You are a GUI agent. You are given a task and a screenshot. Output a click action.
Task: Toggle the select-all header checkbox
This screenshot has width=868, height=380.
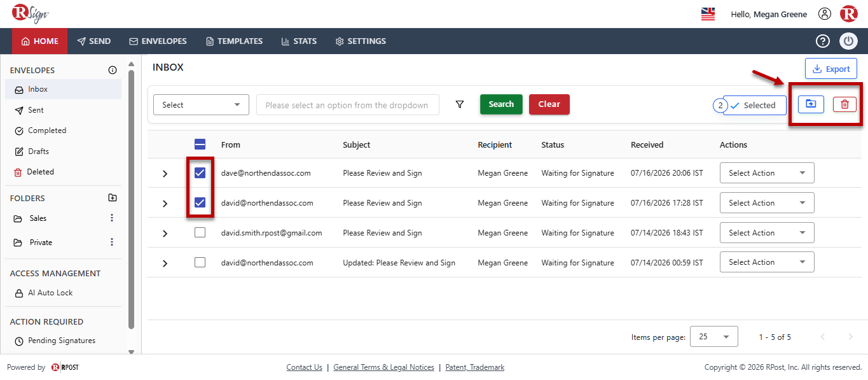[200, 144]
